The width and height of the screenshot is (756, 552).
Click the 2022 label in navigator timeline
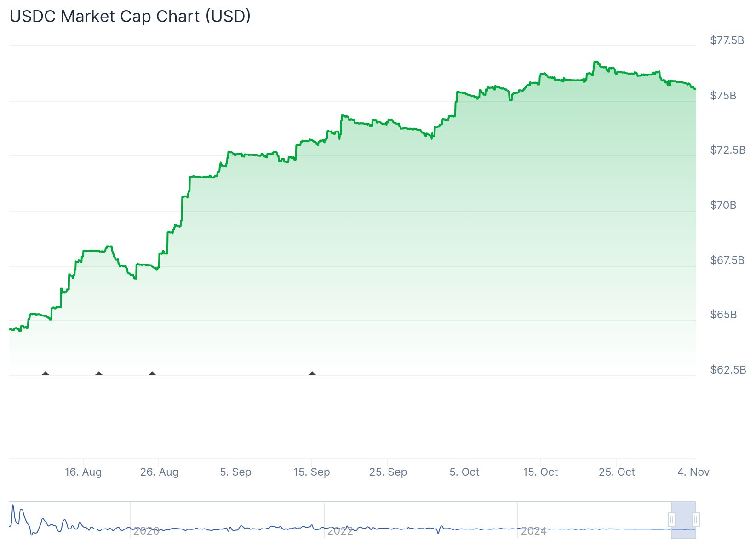(340, 531)
